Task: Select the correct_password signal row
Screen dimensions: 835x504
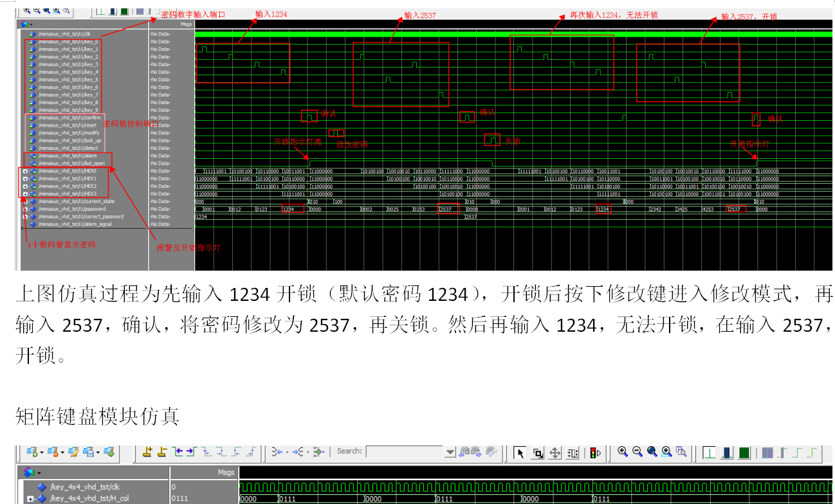Action: (x=80, y=217)
